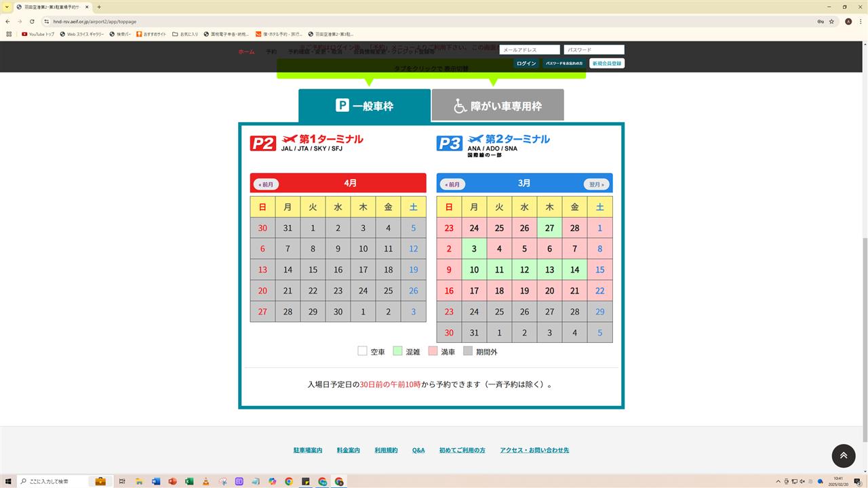Open お気に入り bookmark folder
868x488 pixels.
coord(185,34)
